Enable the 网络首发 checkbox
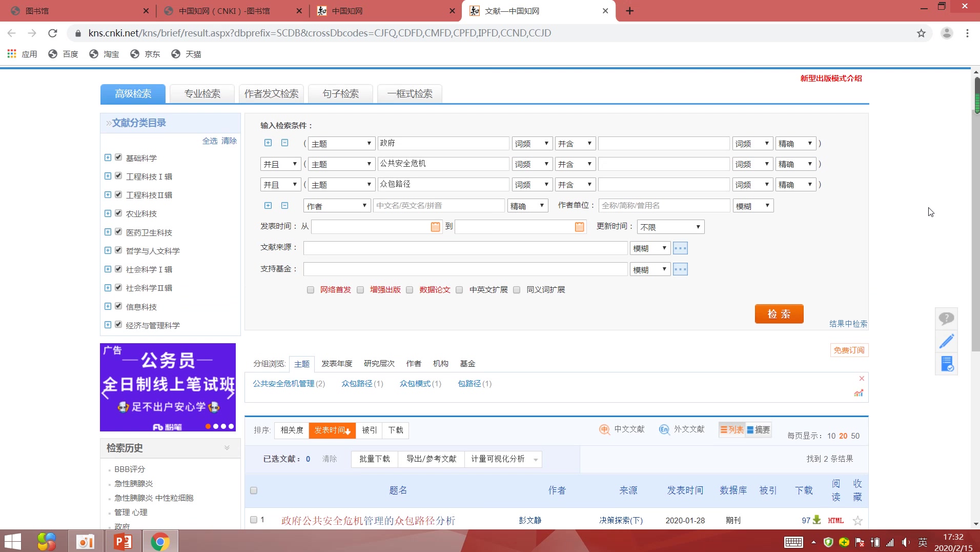This screenshot has width=980, height=552. click(310, 289)
